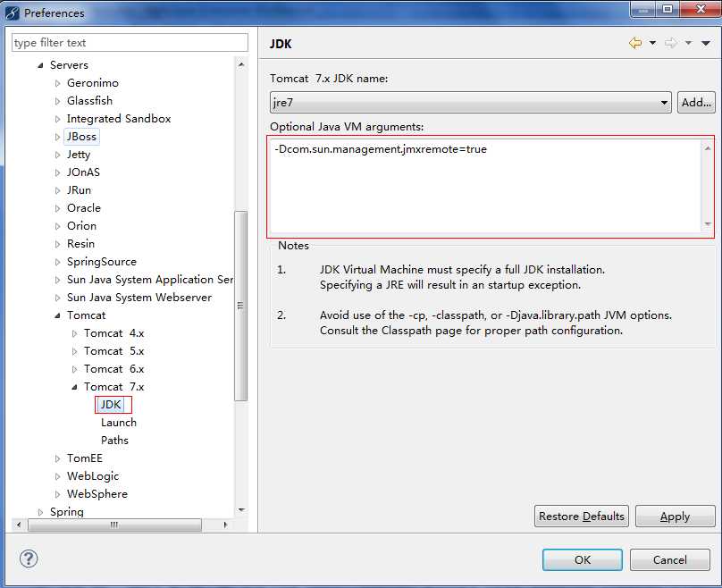The height and width of the screenshot is (588, 722).
Task: Select the Tomcat 4.x tree item
Action: [113, 333]
